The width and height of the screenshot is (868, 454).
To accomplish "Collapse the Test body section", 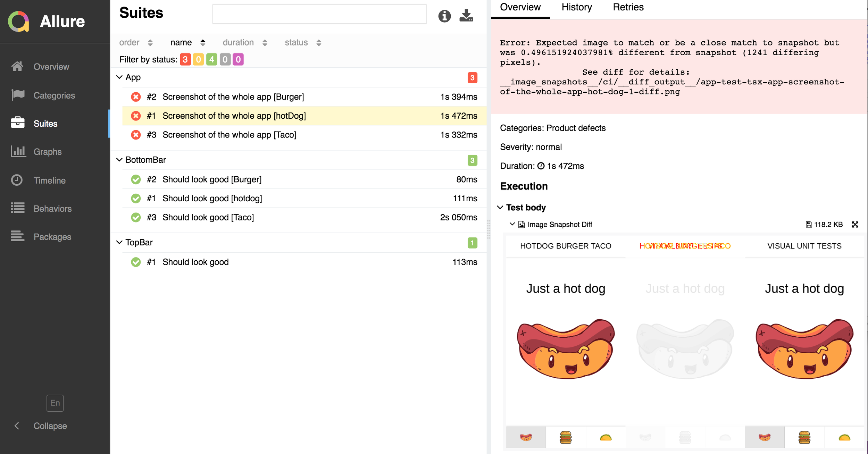I will pyautogui.click(x=500, y=207).
